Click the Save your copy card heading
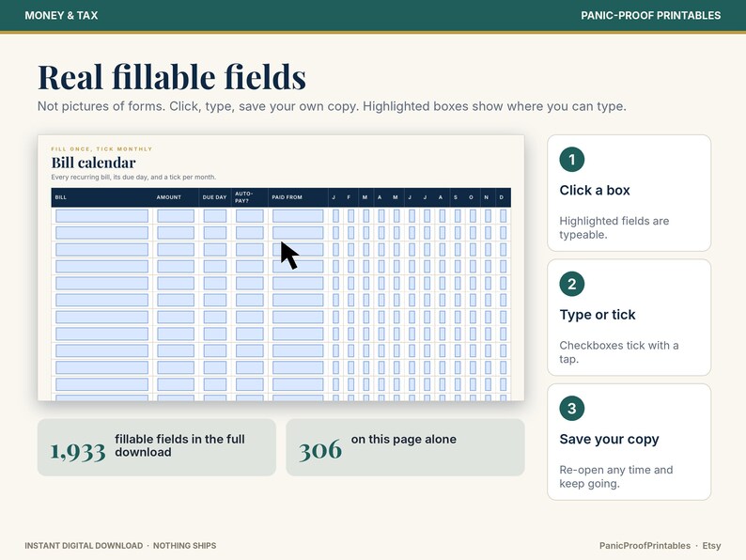The height and width of the screenshot is (560, 746). [609, 439]
